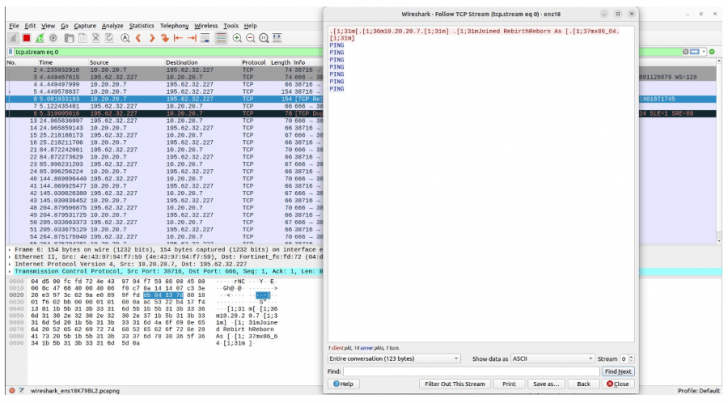
Task: Go to specified packet curved arrow icon
Action: [x=165, y=38]
